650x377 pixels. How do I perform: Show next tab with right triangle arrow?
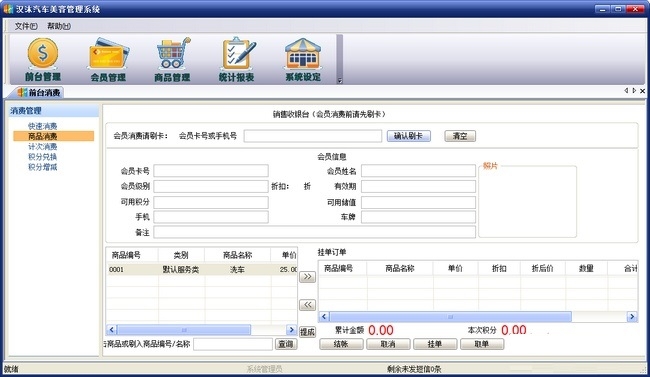[634, 90]
